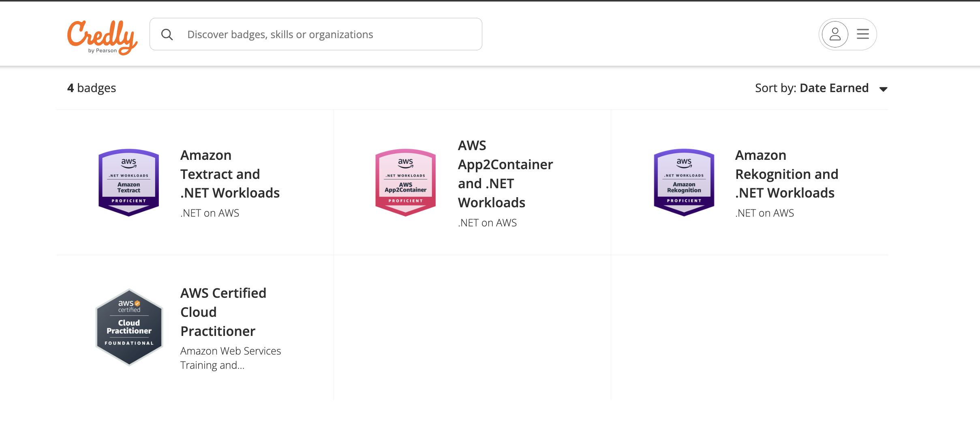This screenshot has height=443, width=980.
Task: Open AWS App2Container and .NET Workloads title
Action: pyautogui.click(x=505, y=174)
